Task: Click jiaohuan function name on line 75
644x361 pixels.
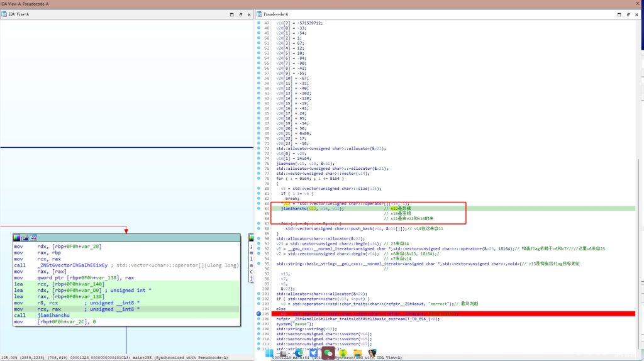Action: pyautogui.click(x=286, y=164)
